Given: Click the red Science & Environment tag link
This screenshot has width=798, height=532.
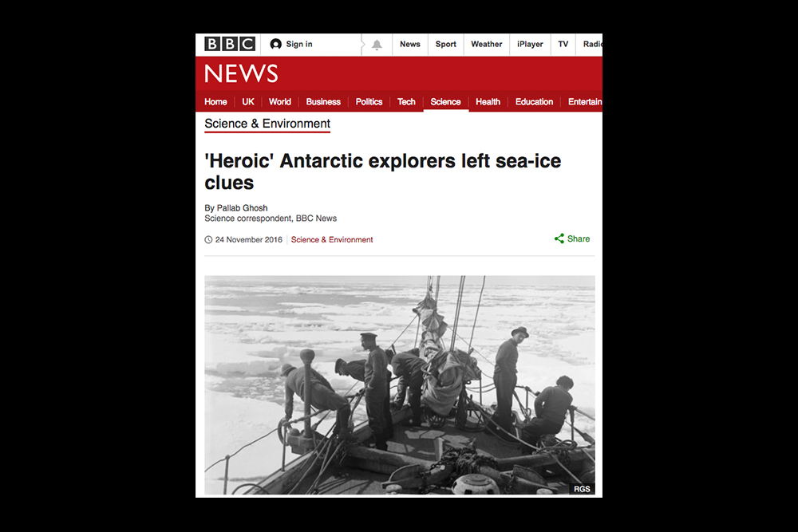Looking at the screenshot, I should pos(332,239).
